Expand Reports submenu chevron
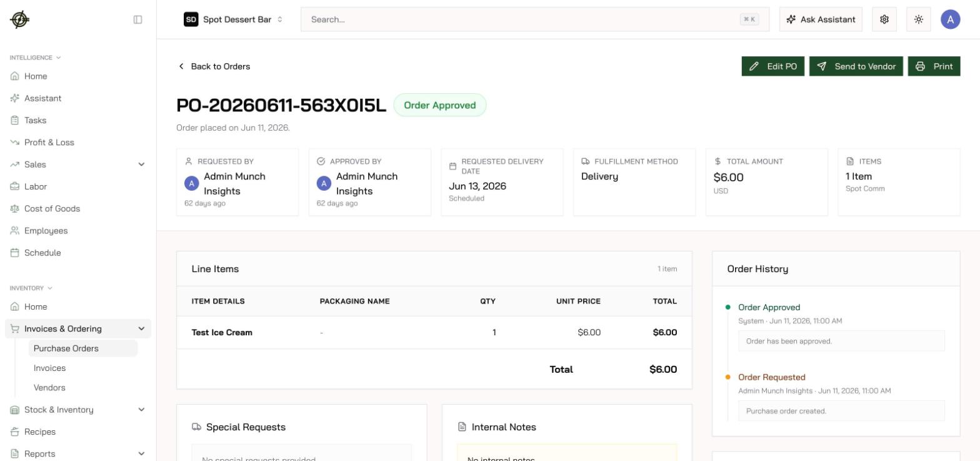 click(141, 454)
